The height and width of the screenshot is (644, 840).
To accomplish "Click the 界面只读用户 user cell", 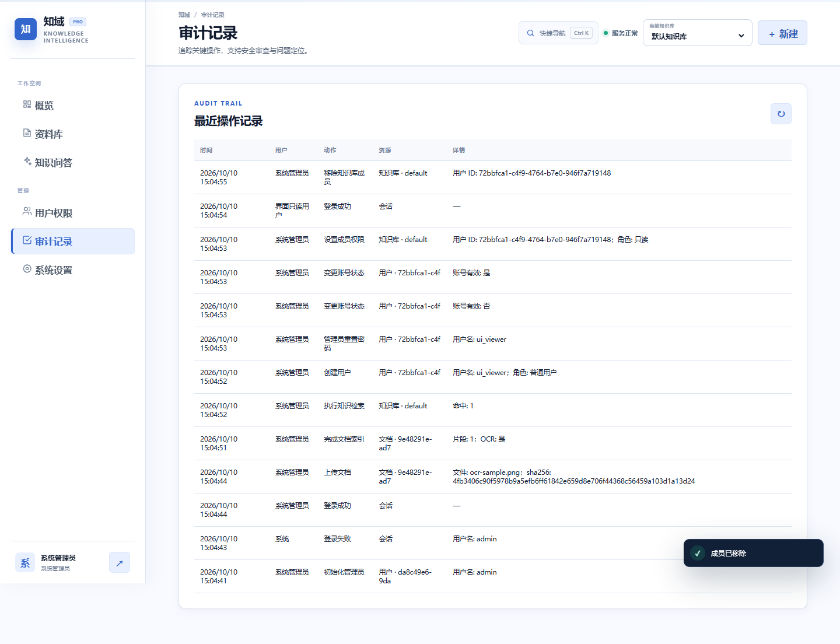I will point(292,211).
